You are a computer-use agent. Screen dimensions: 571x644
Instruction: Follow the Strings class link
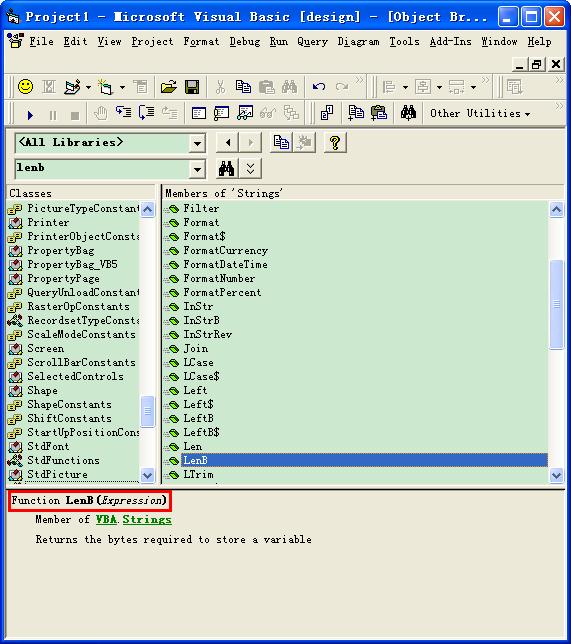147,520
